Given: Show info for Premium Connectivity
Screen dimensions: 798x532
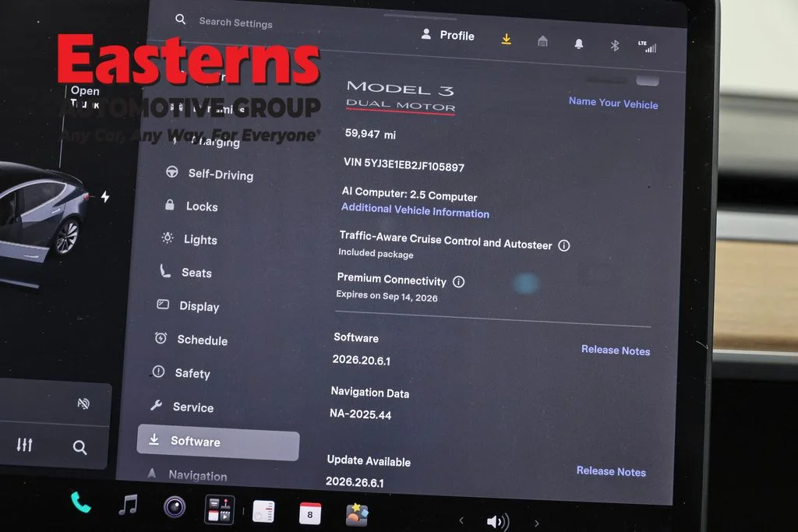Looking at the screenshot, I should click(x=458, y=282).
